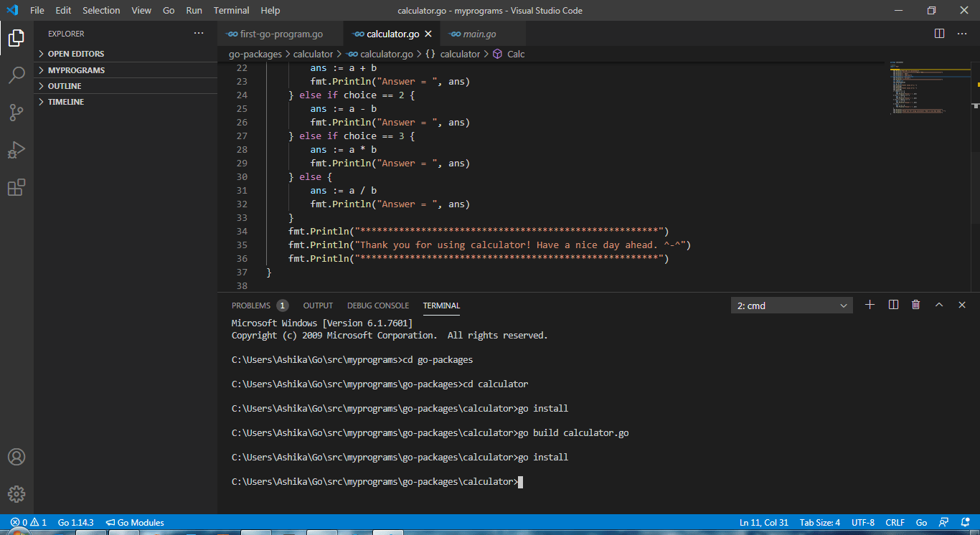Add a new terminal with the plus icon
The image size is (980, 535).
tap(870, 304)
